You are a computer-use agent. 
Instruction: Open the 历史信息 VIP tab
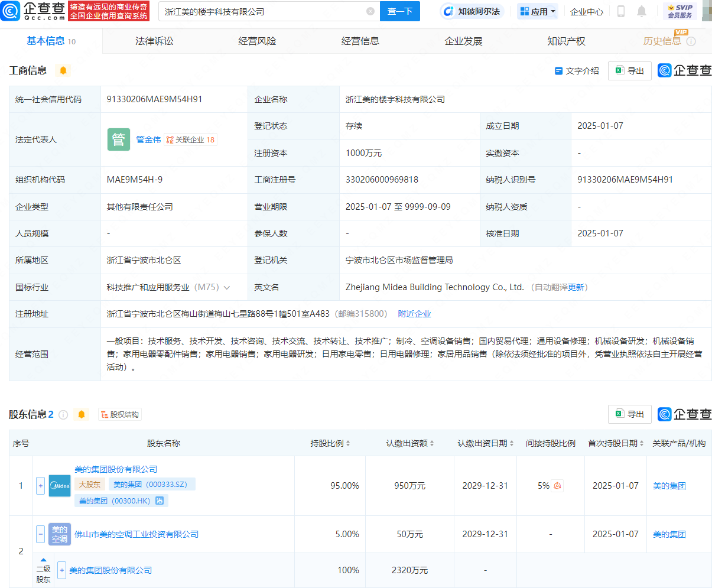662,41
